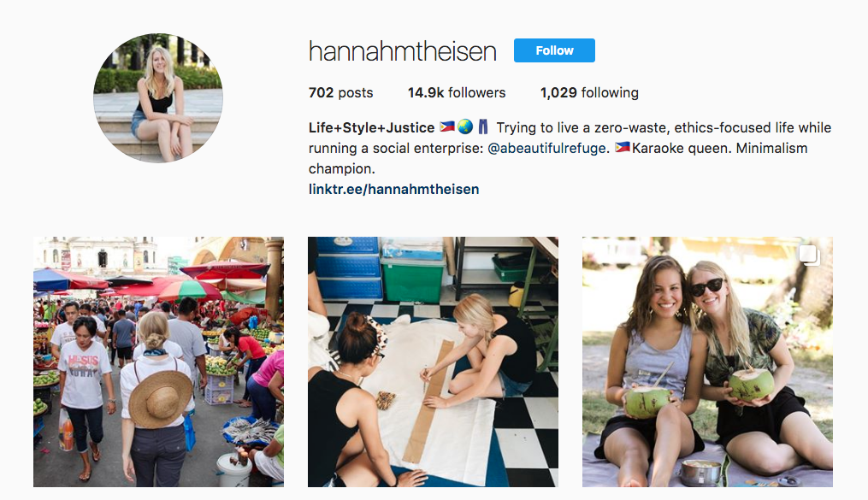View the 1,029 following list
The height and width of the screenshot is (500, 868).
coord(589,92)
